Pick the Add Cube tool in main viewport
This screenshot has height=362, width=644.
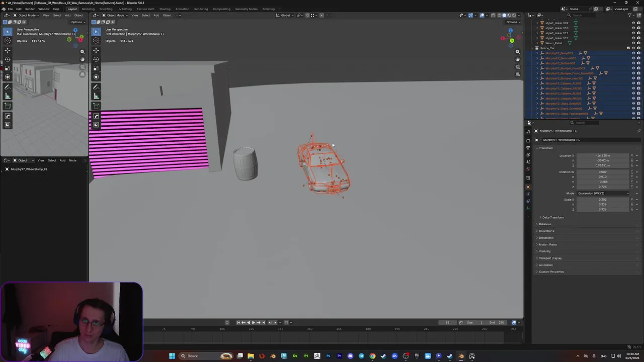point(96,106)
